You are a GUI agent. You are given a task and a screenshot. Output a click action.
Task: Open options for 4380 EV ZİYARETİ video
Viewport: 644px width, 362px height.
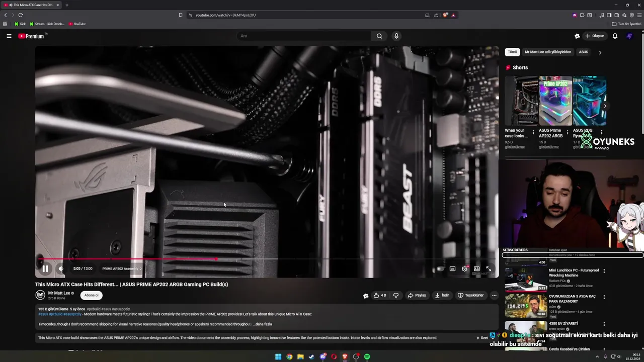[604, 324]
